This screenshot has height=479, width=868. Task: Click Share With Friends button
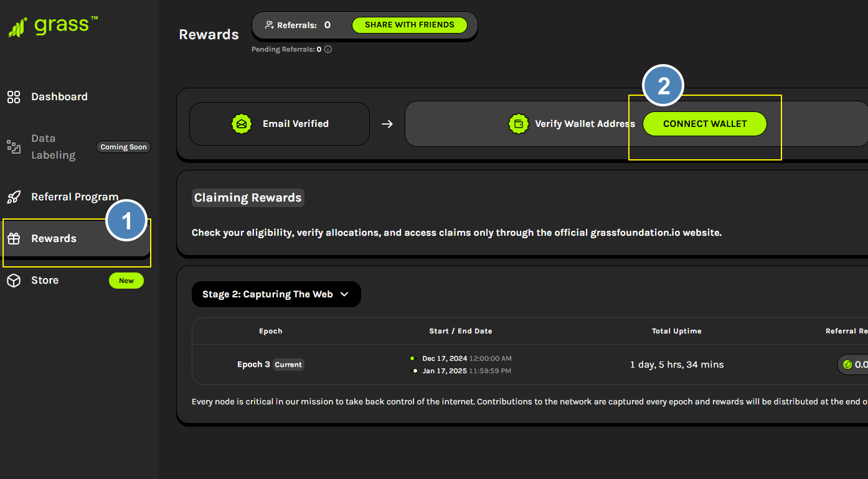409,25
